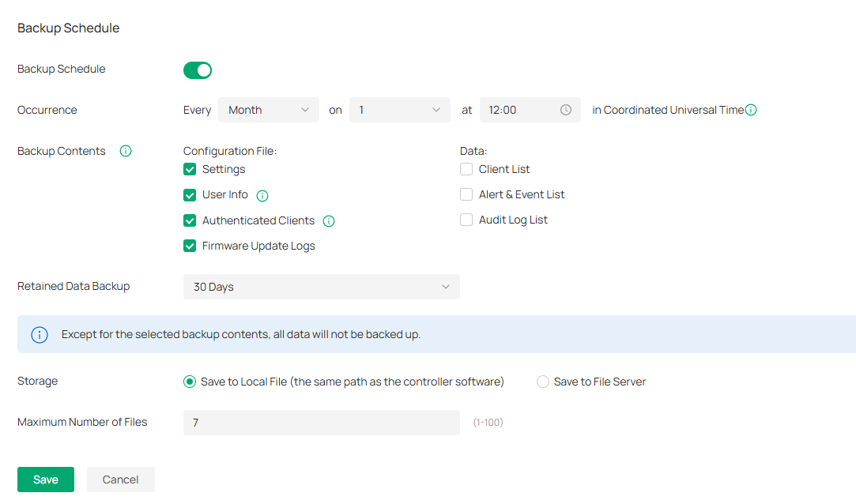This screenshot has width=856, height=504.
Task: Turn off the Backup Schedule toggle
Action: click(198, 70)
